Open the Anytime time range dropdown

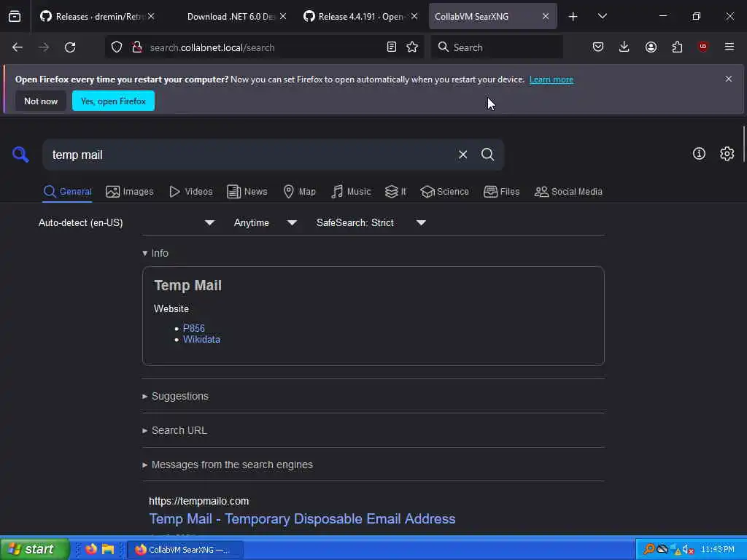(x=265, y=223)
